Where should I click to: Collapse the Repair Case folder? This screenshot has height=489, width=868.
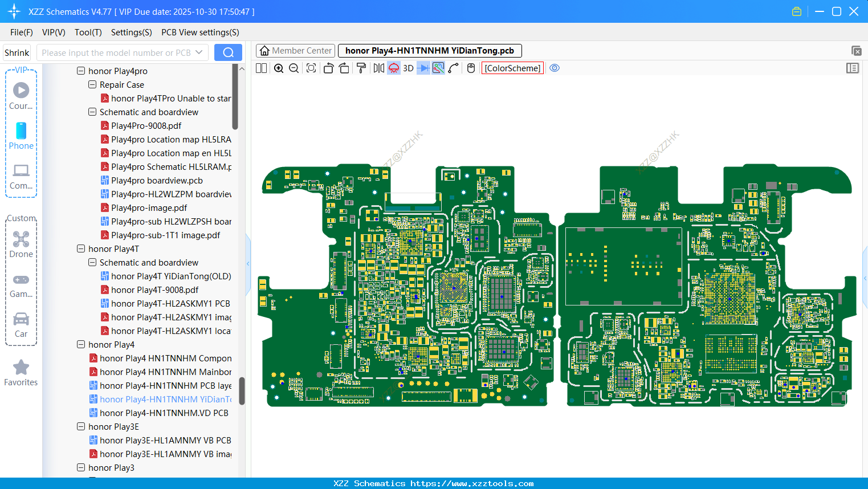(92, 84)
